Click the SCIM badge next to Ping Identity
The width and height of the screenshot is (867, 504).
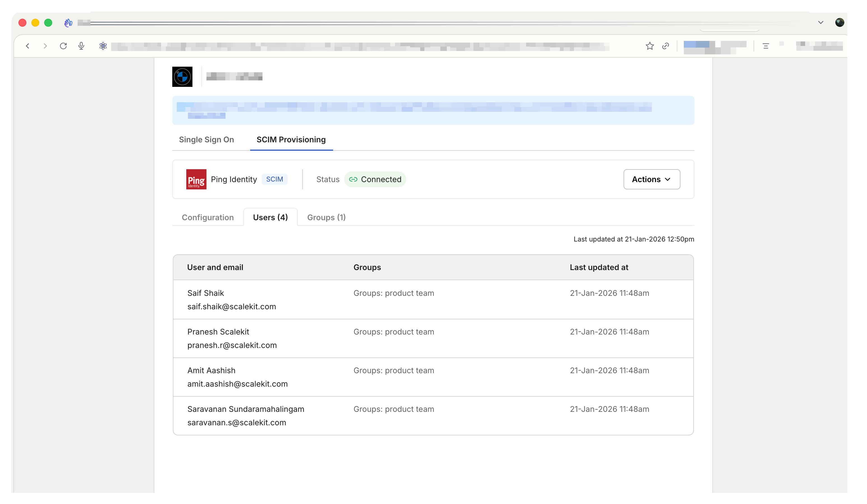click(x=275, y=179)
